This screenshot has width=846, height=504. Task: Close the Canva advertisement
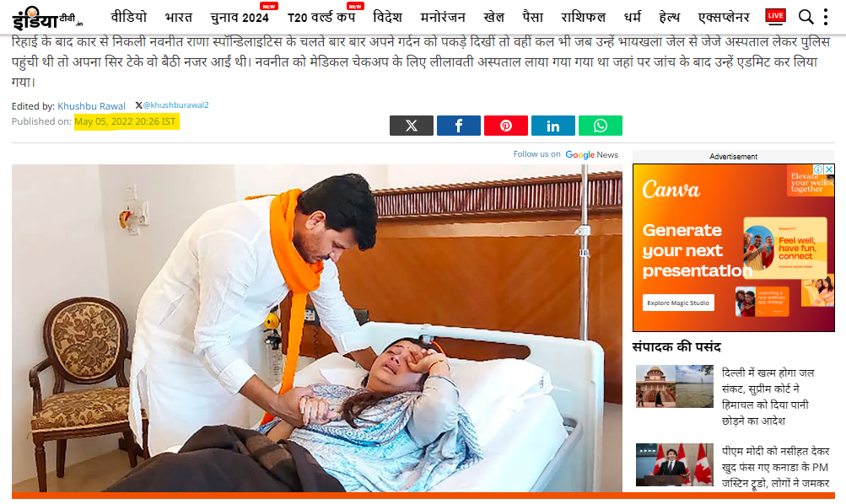point(829,169)
